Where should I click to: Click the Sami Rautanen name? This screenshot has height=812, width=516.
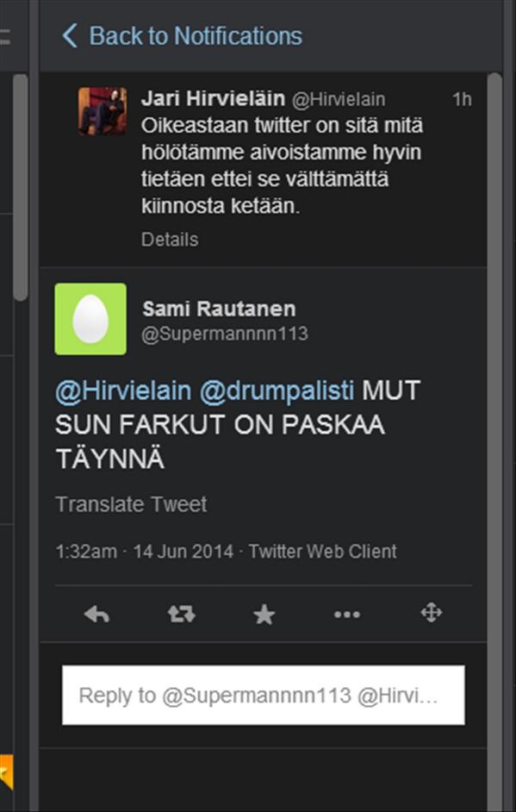(x=219, y=309)
